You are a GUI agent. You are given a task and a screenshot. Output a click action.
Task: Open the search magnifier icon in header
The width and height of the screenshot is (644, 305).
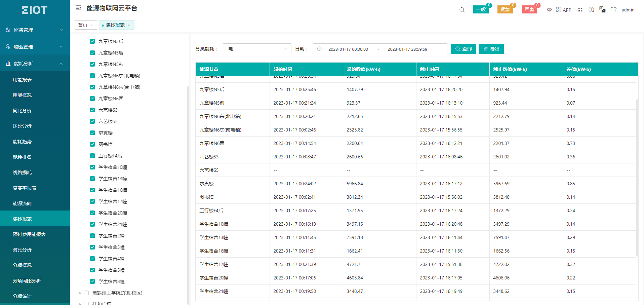462,10
